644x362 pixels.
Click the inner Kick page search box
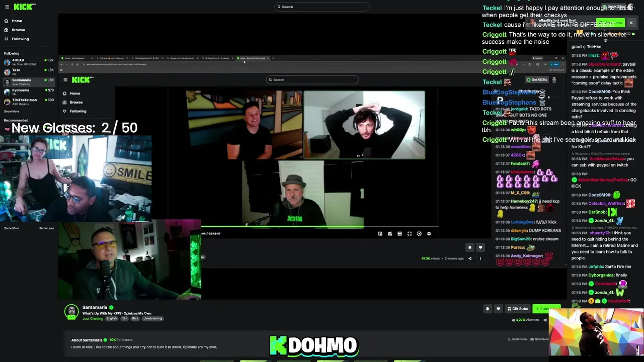pyautogui.click(x=312, y=79)
